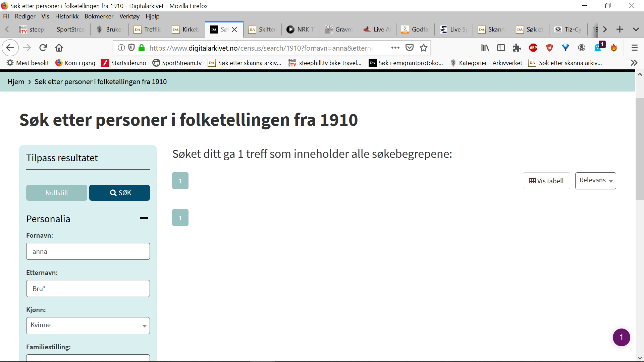Open the Relevans sort dropdown
The height and width of the screenshot is (362, 644).
595,181
